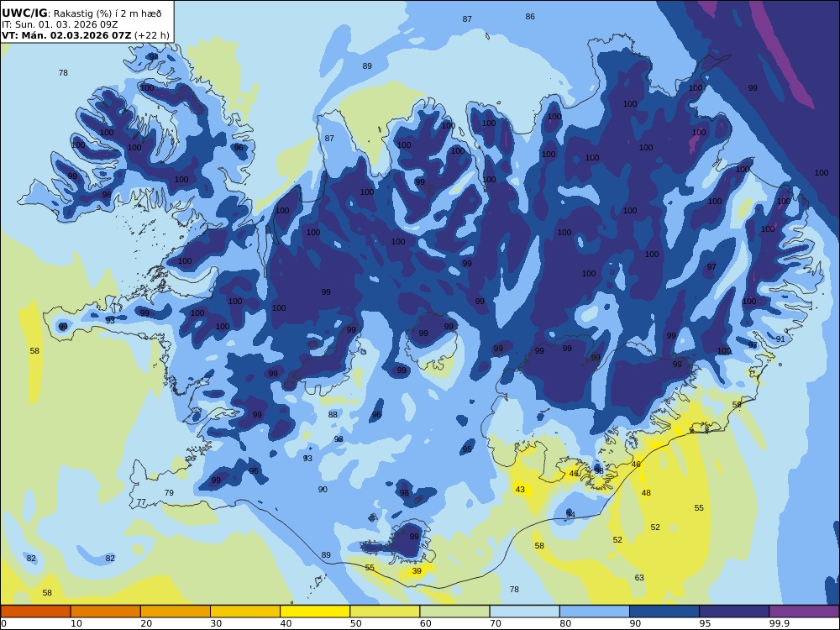Click the title text 'UWC/IG: Rakastig (%) í 2 m hæð'

point(81,13)
